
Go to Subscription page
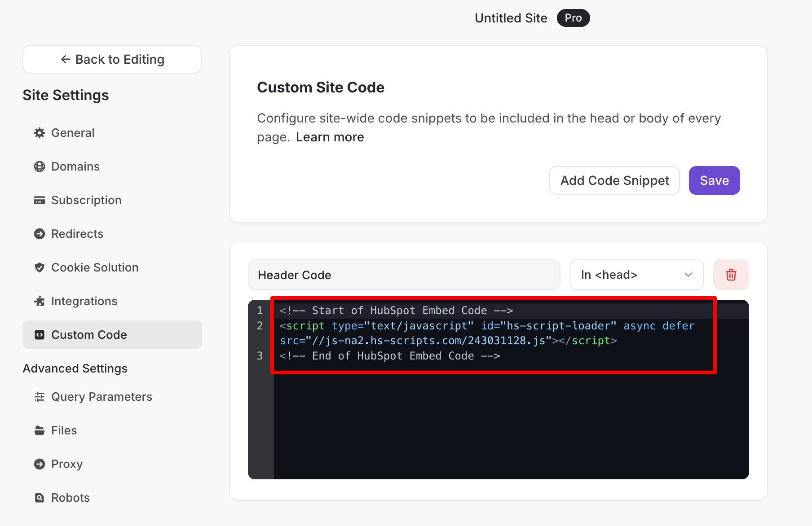tap(112, 200)
